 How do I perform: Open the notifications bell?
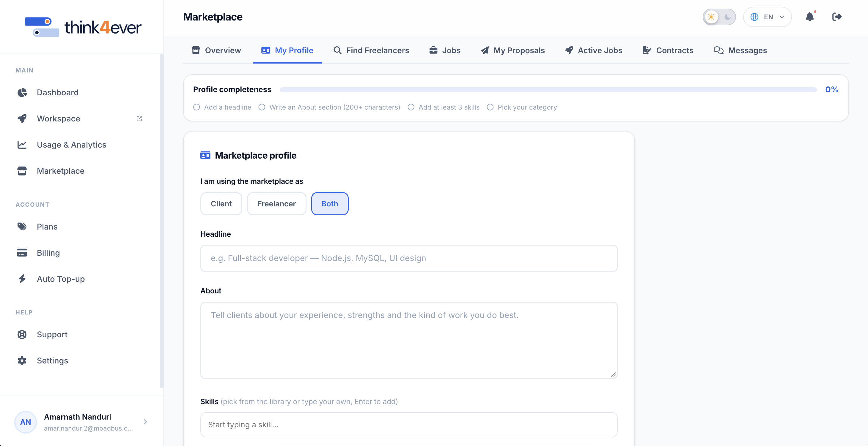pyautogui.click(x=809, y=17)
